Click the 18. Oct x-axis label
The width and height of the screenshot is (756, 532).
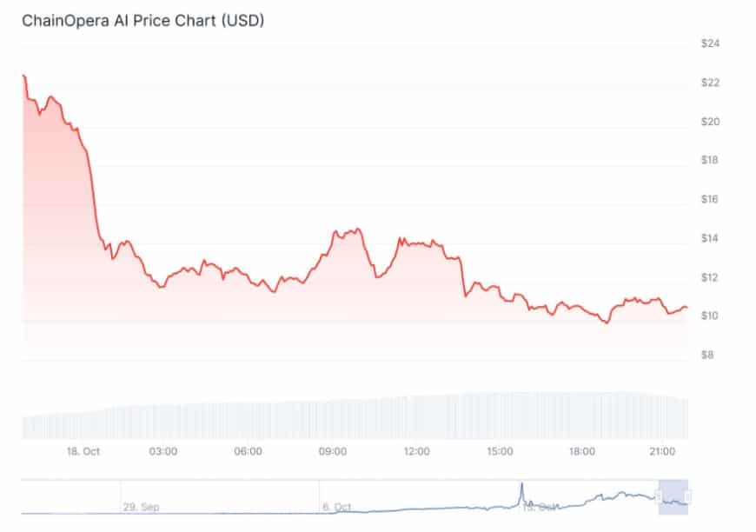click(83, 451)
